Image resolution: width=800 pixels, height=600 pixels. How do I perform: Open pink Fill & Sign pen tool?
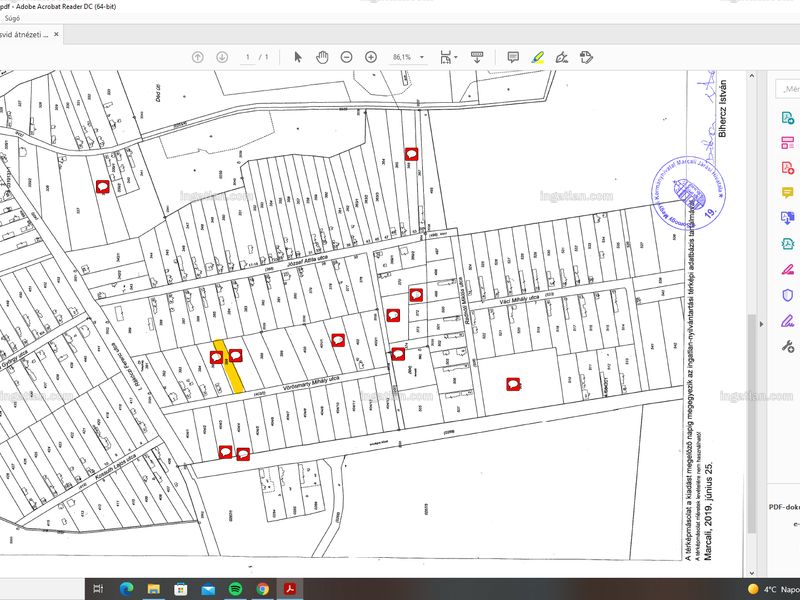point(787,269)
